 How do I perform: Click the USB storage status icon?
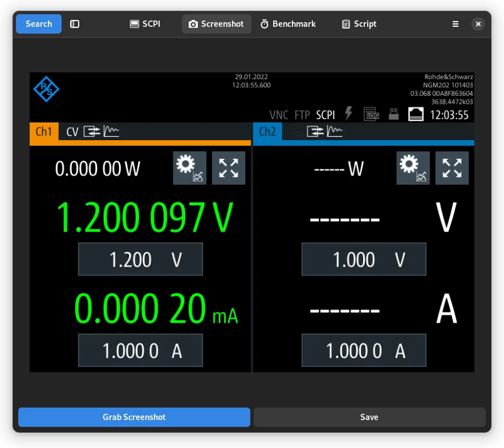[x=393, y=114]
